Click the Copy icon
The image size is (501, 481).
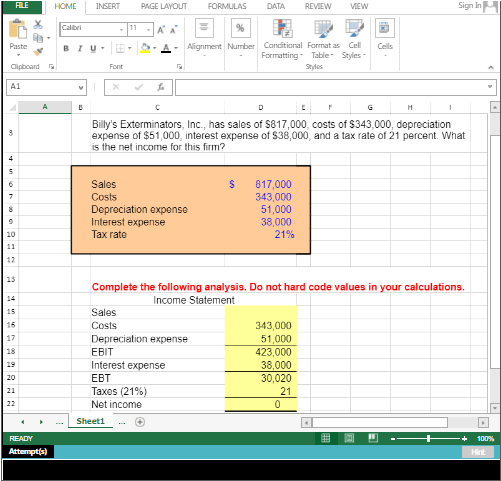coord(38,38)
